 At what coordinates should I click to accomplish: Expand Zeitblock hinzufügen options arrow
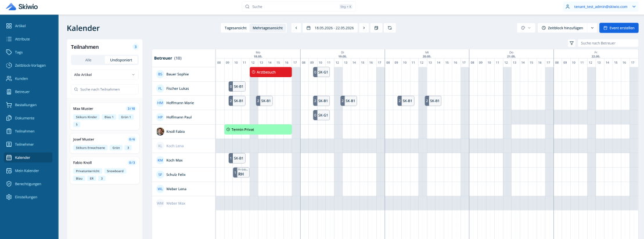pos(592,28)
